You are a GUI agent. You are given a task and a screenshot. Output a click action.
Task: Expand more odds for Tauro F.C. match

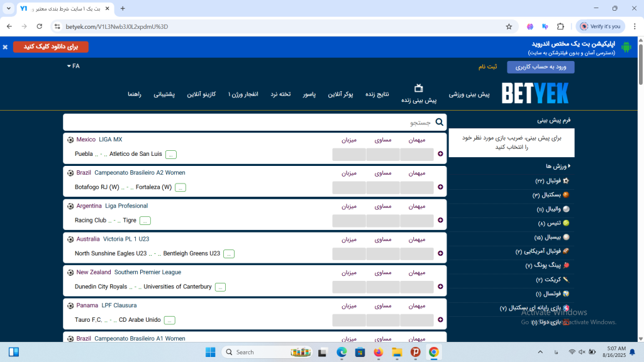coord(440,320)
